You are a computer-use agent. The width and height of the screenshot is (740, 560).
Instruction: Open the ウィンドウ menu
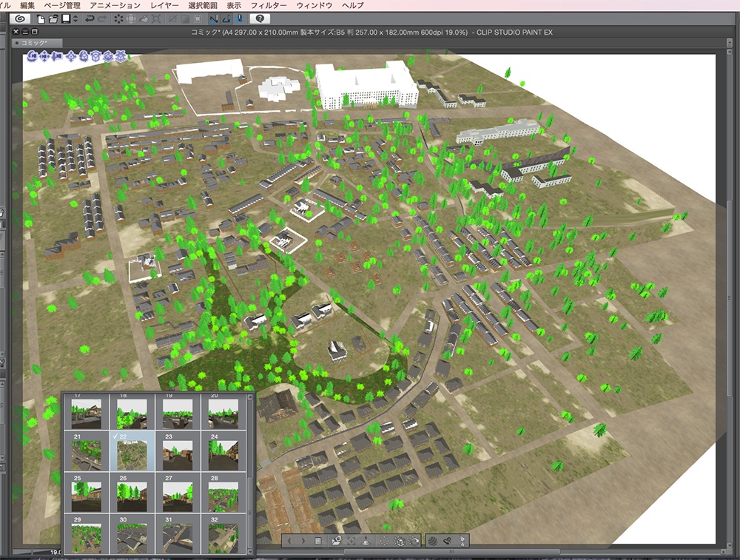[x=314, y=5]
